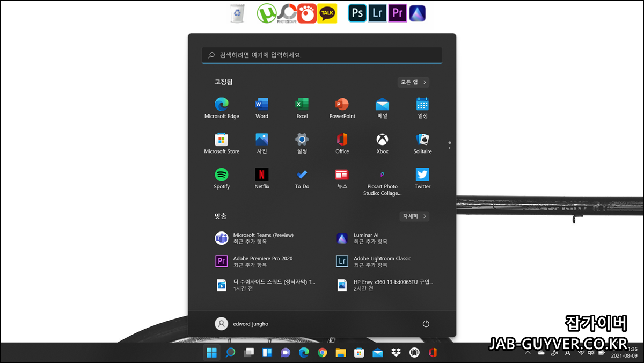This screenshot has width=644, height=363.
Task: Click the Start button on taskbar
Action: 212,353
